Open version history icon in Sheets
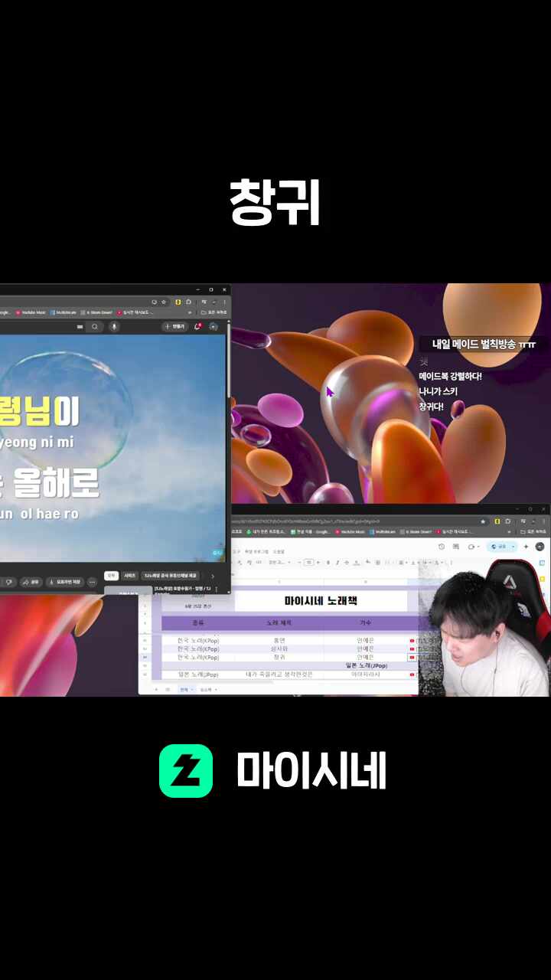551x980 pixels. point(441,547)
